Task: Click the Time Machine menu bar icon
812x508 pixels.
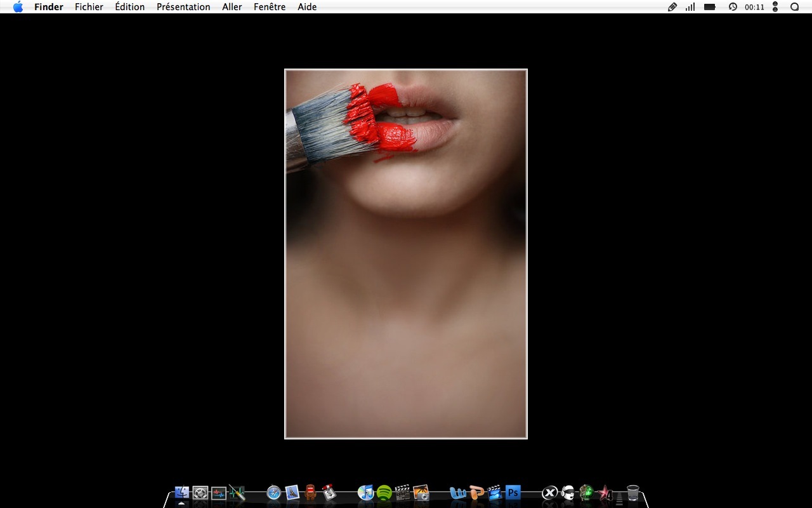Action: coord(733,7)
